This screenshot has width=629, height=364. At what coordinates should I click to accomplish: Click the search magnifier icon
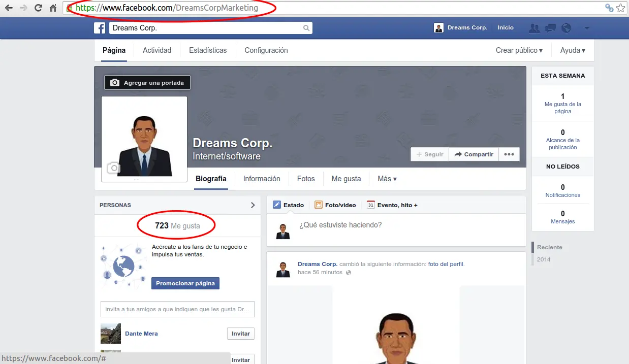[306, 28]
